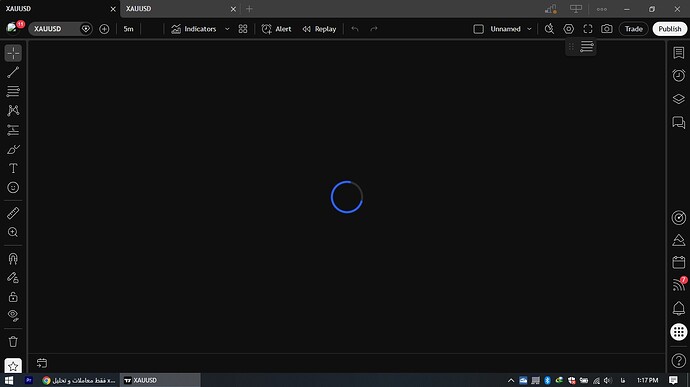
Task: Click the trash remove objects icon
Action: coord(13,341)
